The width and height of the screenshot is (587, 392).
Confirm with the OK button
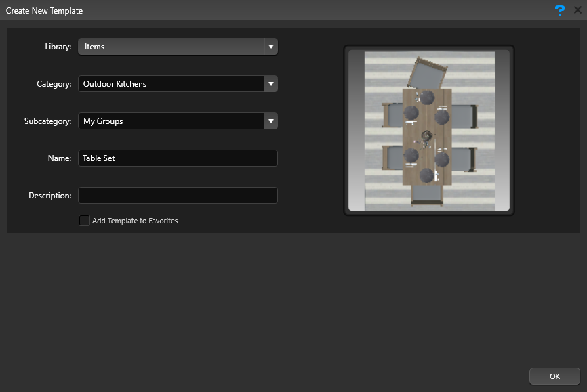pos(554,376)
